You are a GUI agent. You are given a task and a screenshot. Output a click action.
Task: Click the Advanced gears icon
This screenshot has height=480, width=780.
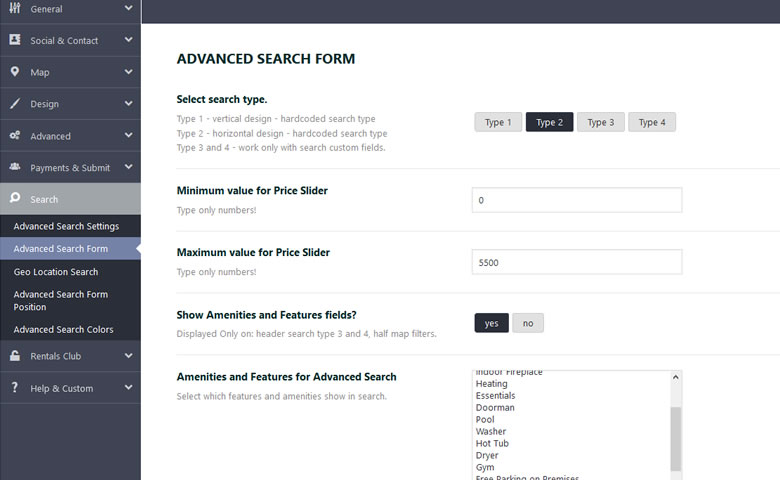(x=15, y=136)
